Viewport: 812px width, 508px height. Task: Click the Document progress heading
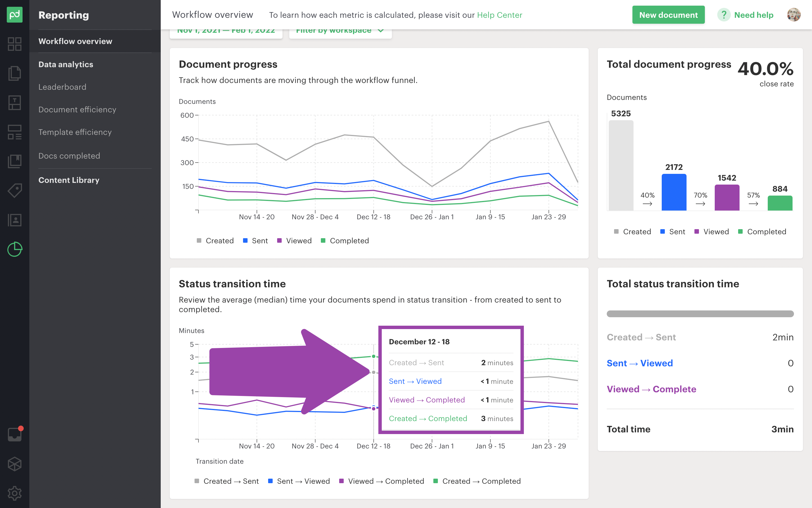tap(228, 64)
